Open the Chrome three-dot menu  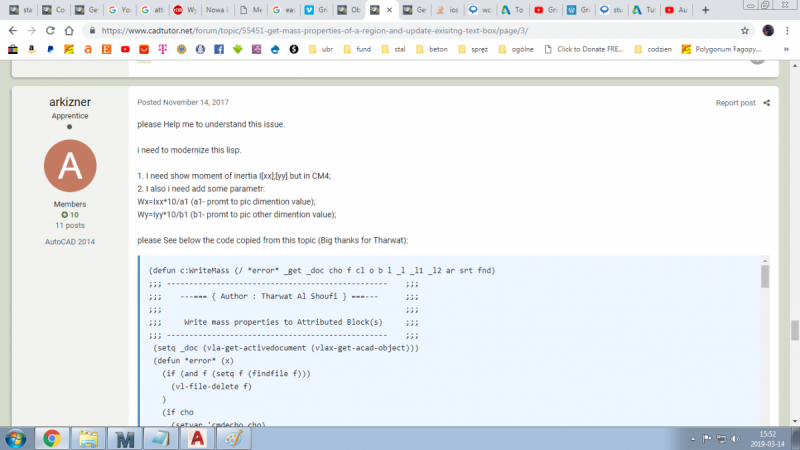click(788, 31)
